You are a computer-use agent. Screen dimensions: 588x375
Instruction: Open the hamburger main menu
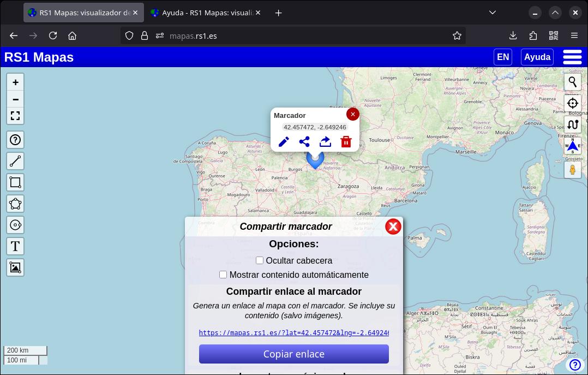[572, 57]
